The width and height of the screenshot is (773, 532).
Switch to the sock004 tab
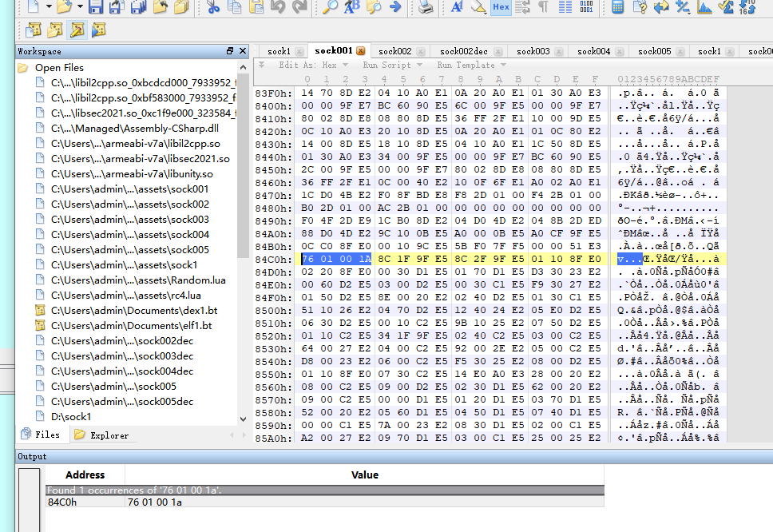coord(593,51)
